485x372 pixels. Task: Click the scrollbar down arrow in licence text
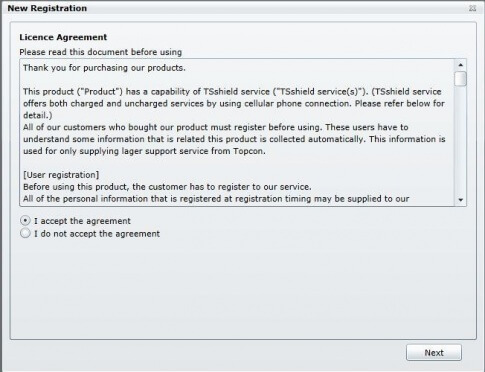click(x=461, y=200)
